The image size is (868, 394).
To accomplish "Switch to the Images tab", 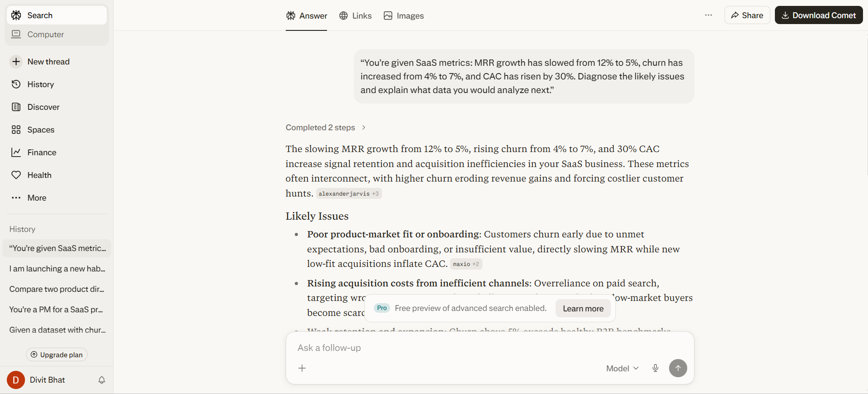I will click(x=403, y=15).
